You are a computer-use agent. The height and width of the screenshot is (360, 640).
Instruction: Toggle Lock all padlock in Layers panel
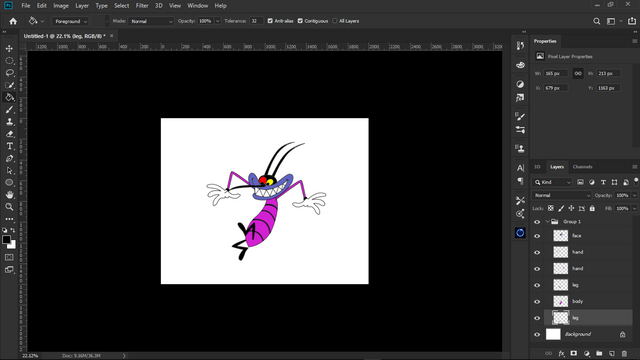tap(592, 209)
